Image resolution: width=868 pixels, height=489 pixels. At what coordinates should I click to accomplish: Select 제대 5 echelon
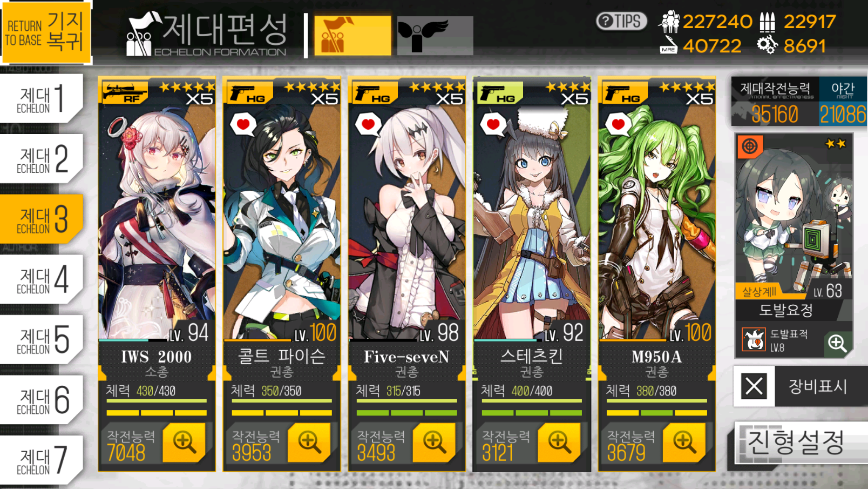tap(42, 339)
